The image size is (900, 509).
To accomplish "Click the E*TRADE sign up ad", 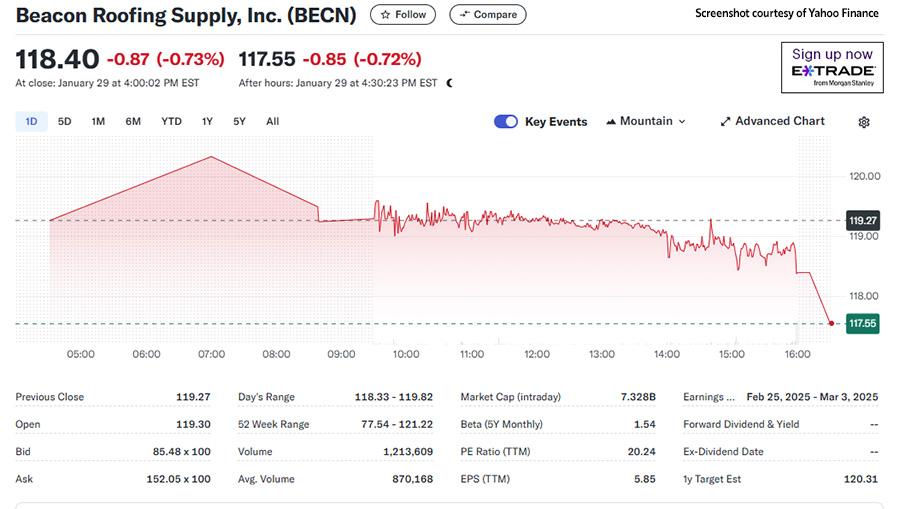I will point(831,69).
